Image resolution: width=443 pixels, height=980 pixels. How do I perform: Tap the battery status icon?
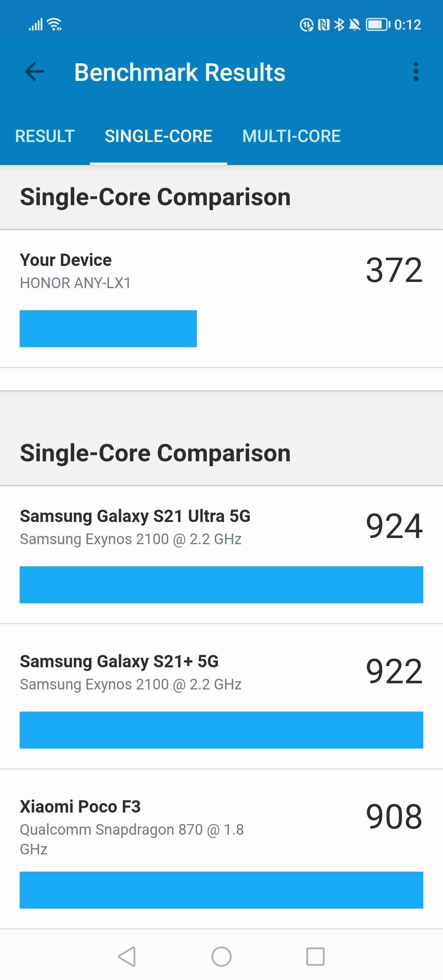click(x=377, y=25)
